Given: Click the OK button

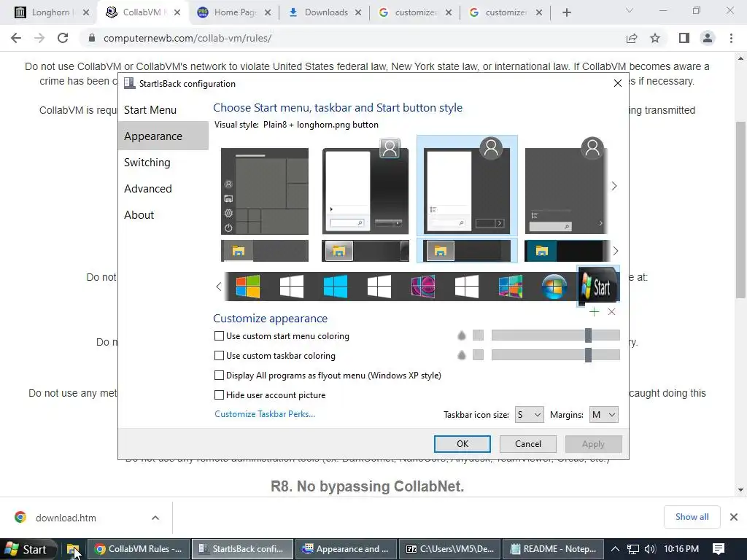Looking at the screenshot, I should pos(462,444).
